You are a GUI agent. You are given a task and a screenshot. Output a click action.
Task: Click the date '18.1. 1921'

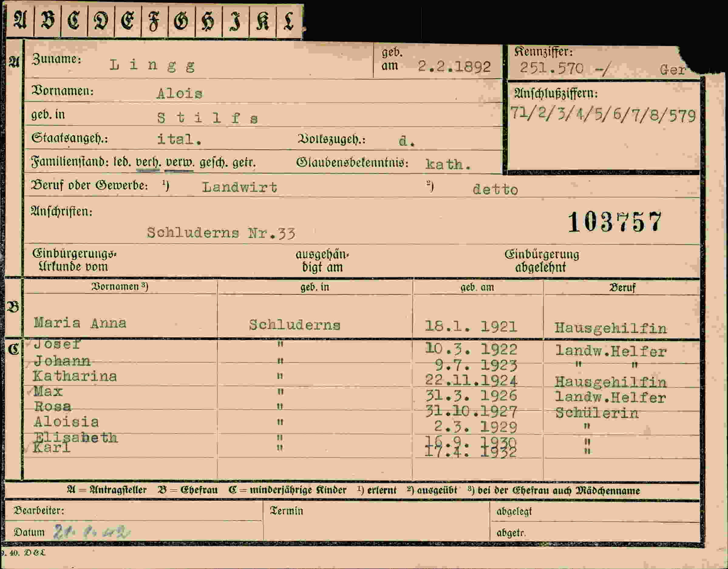pyautogui.click(x=471, y=326)
